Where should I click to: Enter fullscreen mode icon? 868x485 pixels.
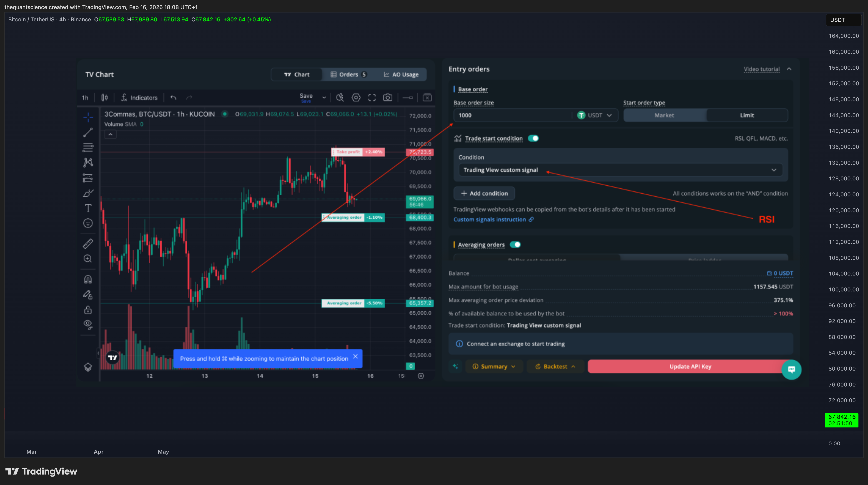tap(372, 97)
